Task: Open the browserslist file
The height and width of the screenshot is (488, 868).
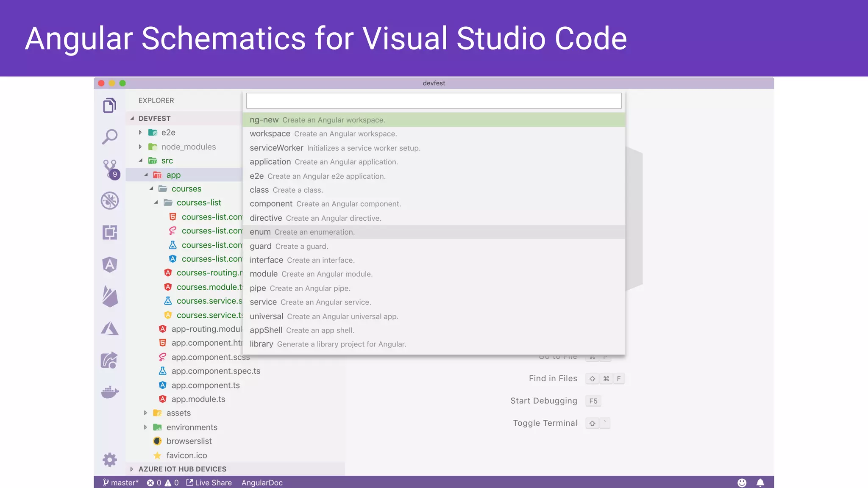Action: [189, 441]
